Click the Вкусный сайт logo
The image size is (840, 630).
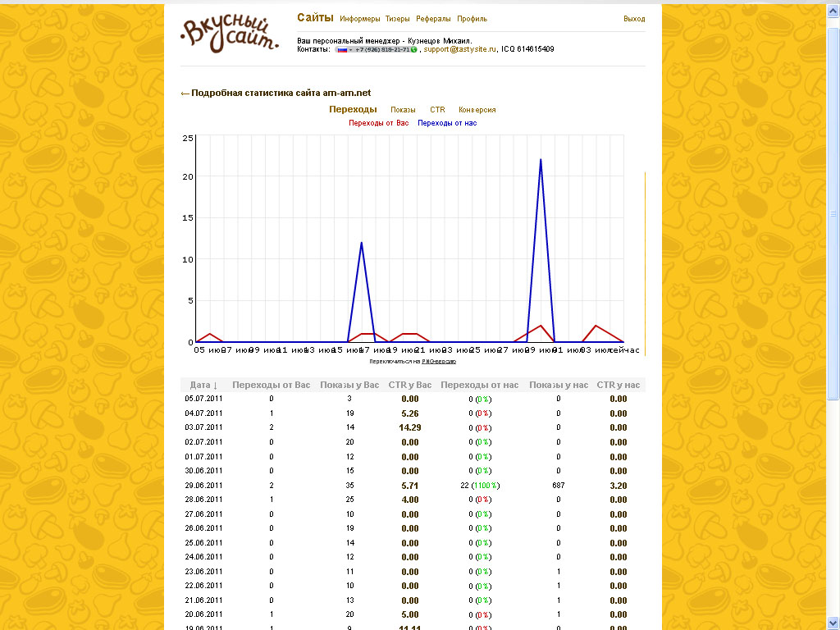tap(230, 34)
